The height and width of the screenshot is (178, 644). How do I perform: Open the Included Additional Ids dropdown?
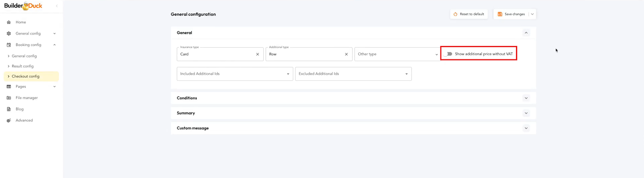[x=235, y=74]
